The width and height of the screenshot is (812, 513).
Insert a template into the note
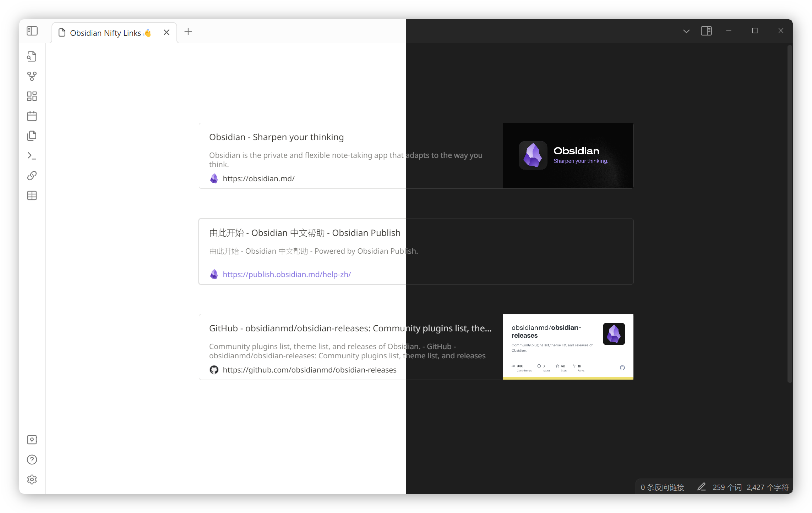coord(32,136)
